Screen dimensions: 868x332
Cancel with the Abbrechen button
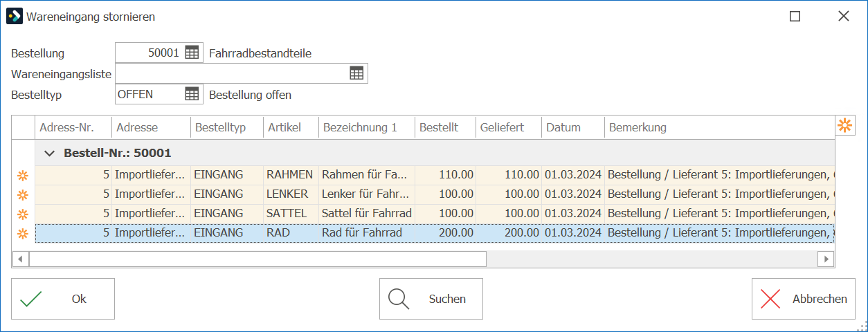click(804, 299)
